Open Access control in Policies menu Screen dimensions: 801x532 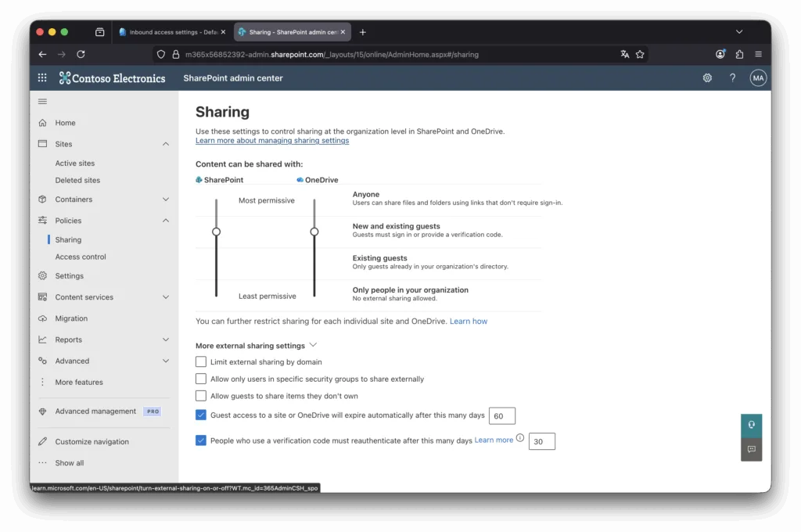pos(81,257)
